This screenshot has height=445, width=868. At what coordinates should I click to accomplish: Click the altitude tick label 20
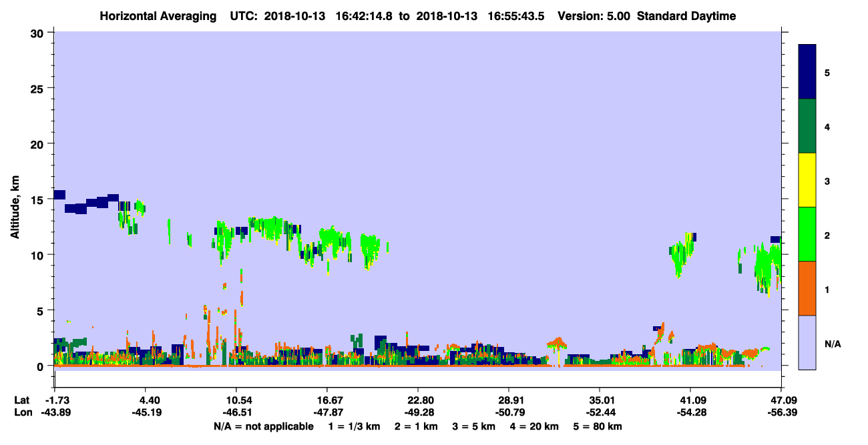coord(38,143)
